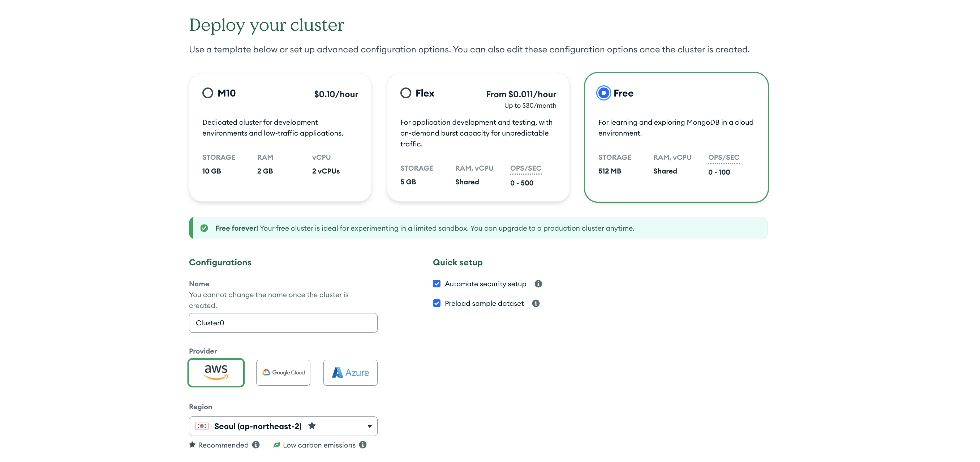
Task: Click the Deploy your cluster title
Action: [266, 25]
